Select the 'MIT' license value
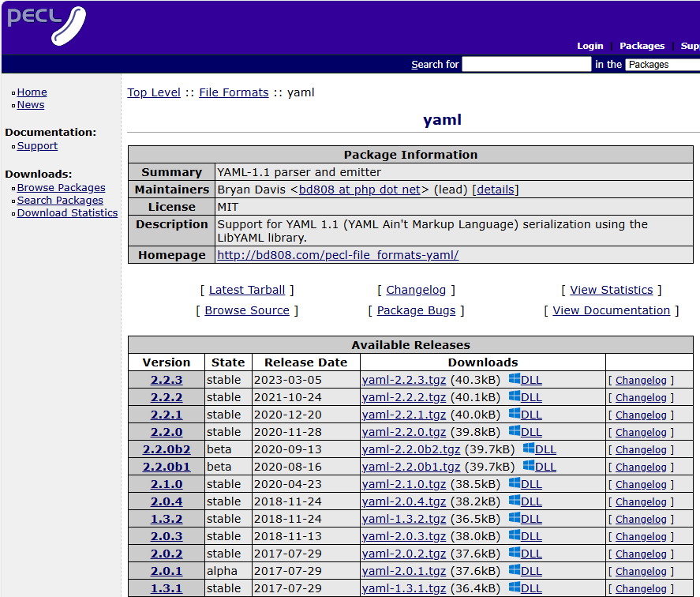 [x=228, y=207]
